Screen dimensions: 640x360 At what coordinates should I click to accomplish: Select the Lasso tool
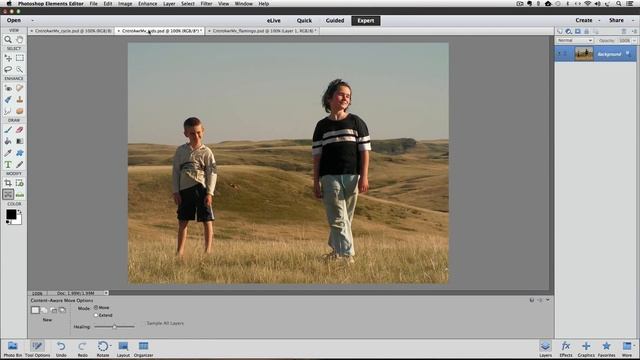8,69
